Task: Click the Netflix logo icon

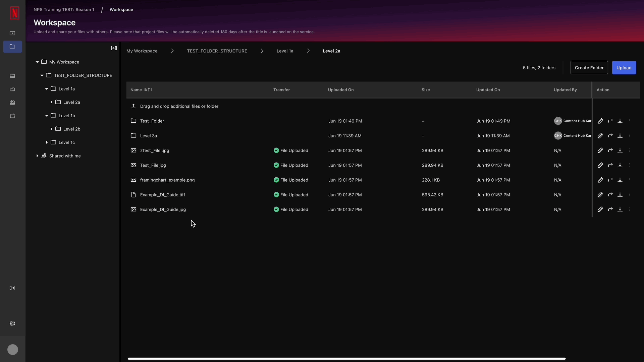Action: 14,13
